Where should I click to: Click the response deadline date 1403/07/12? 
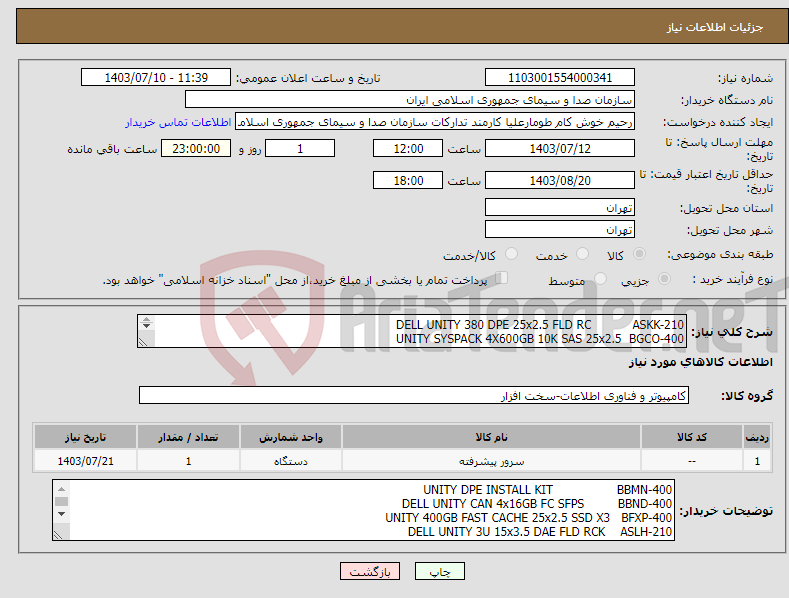(560, 148)
